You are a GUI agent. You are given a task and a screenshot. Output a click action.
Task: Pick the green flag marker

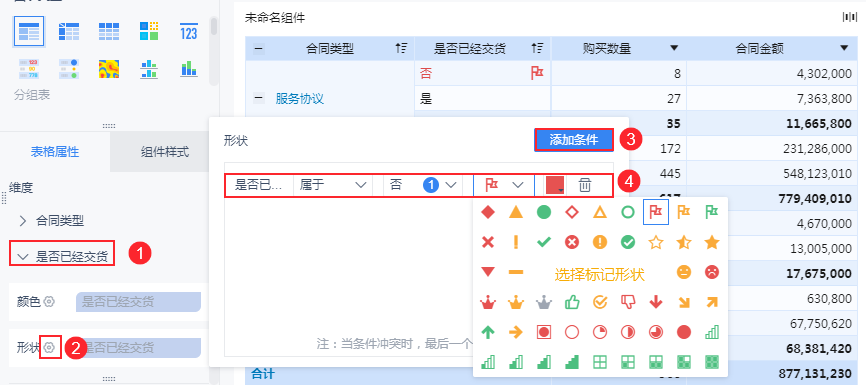pos(712,212)
